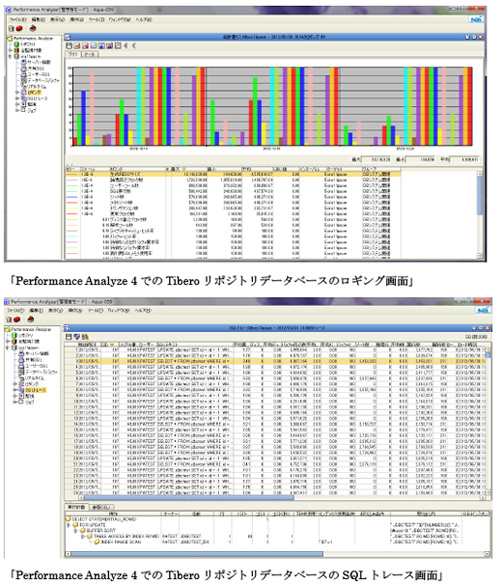Screen dimensions: 502x584
Task: Click the blue filter funnel icon in the SQL trace toolbar
Action: point(77,337)
